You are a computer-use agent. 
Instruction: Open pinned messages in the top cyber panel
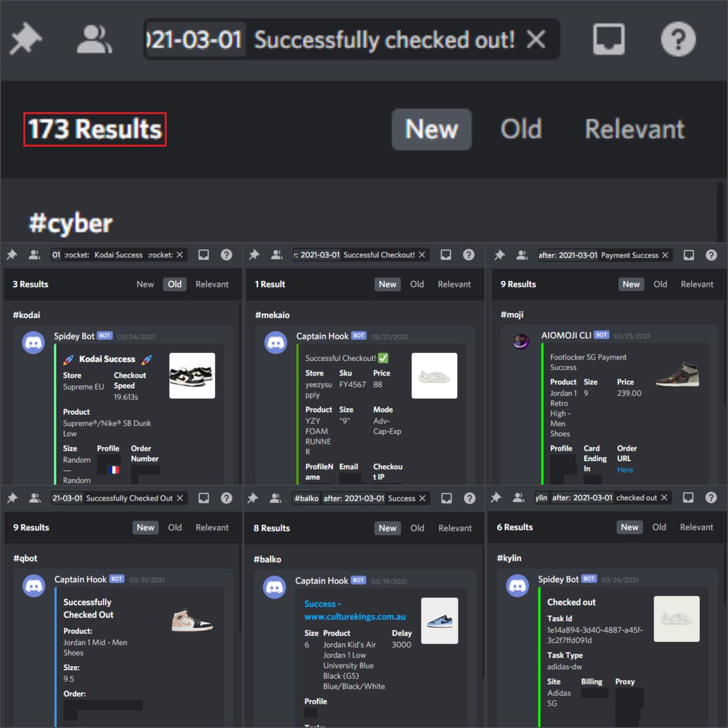(26, 39)
